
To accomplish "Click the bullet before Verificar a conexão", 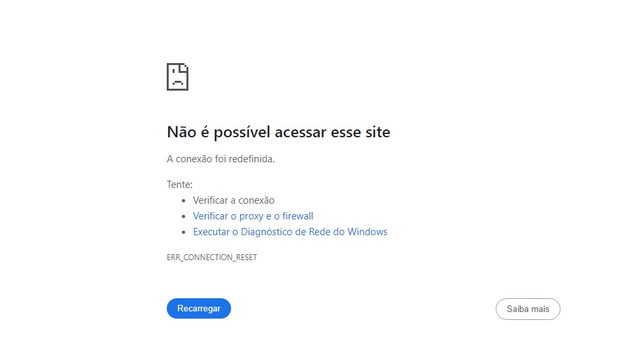I will tap(184, 201).
